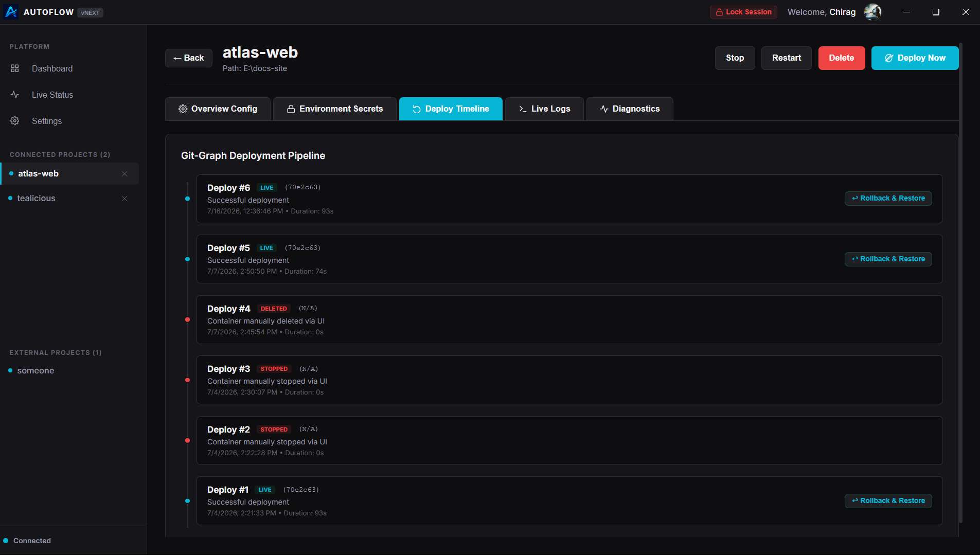Screen dimensions: 980x555
Task: Rollback & Restore Deploy #1
Action: pos(888,501)
